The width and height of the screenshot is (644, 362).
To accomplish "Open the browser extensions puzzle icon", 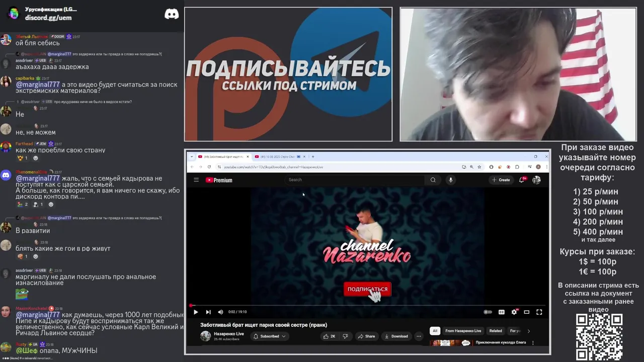I will (x=517, y=167).
